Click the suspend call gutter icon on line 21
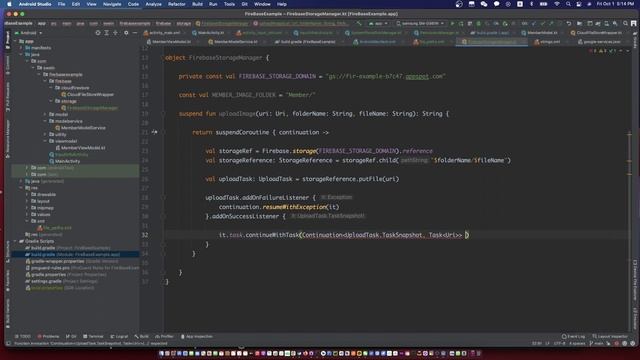 (154, 132)
